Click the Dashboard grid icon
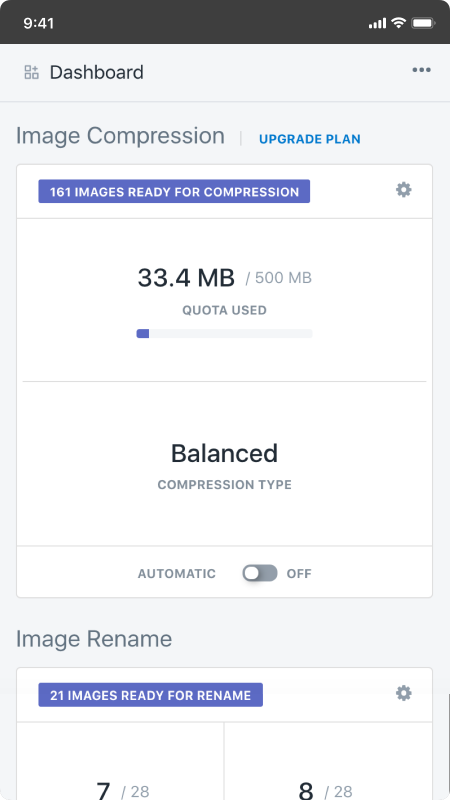The height and width of the screenshot is (800, 450). click(x=32, y=72)
